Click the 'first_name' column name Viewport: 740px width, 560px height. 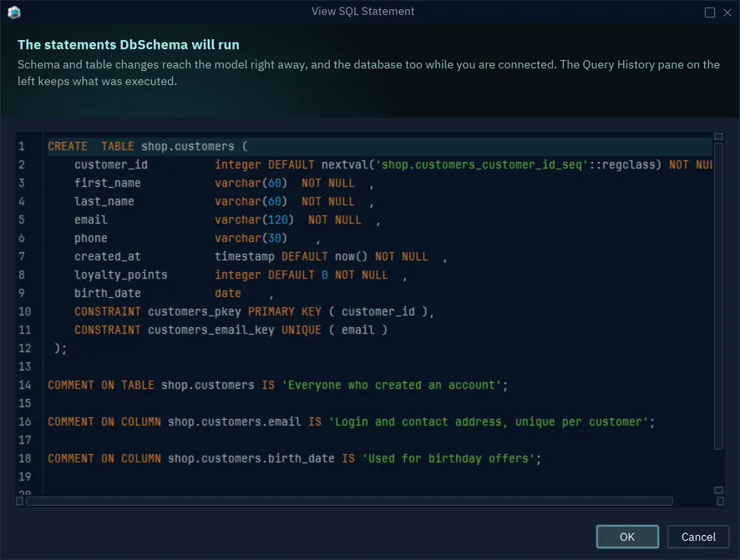(107, 183)
